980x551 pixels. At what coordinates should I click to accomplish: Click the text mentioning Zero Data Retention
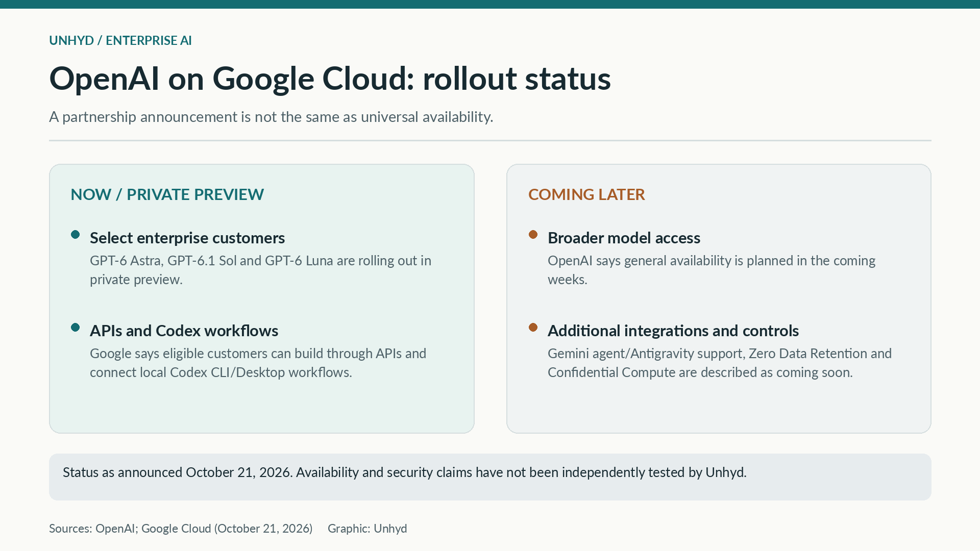720,363
